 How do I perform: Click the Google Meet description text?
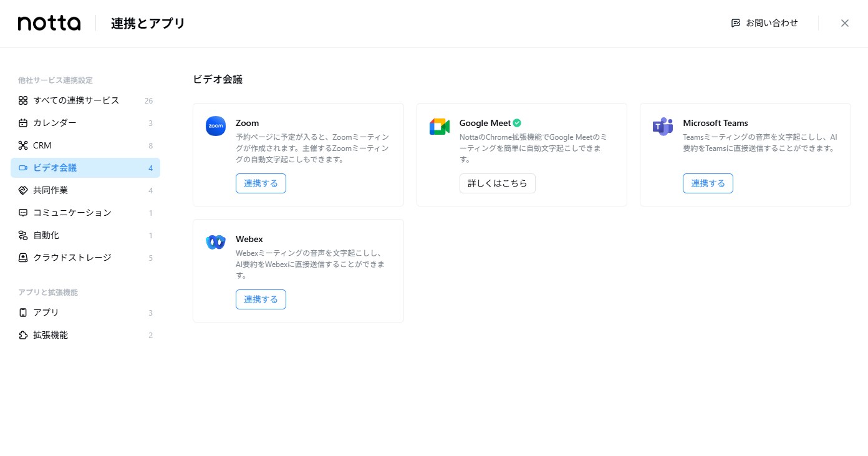[534, 148]
